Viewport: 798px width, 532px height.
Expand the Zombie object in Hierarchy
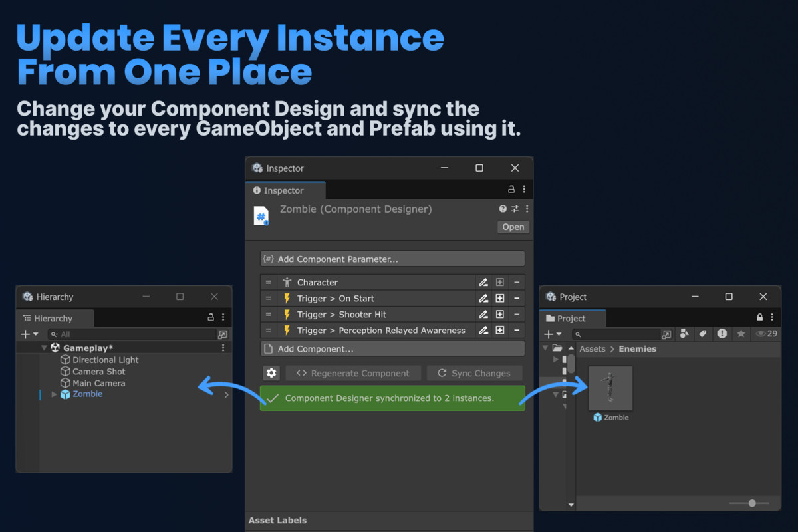(54, 394)
